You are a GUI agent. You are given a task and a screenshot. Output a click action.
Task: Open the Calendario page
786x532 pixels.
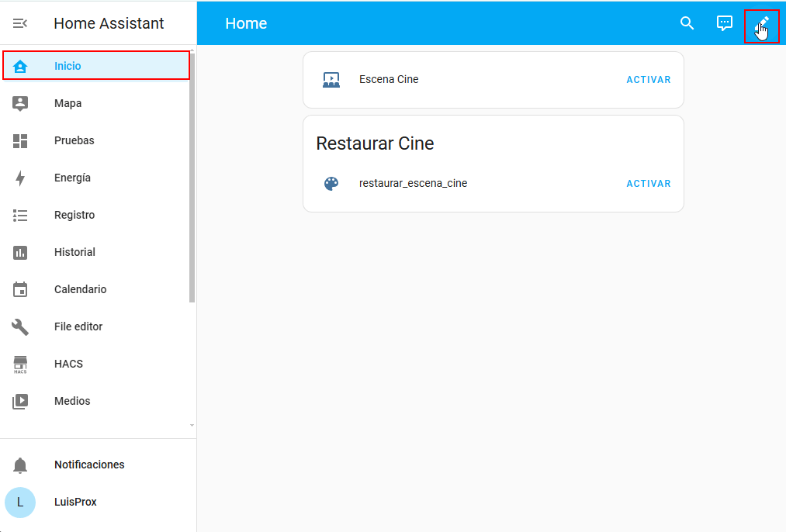coord(80,290)
